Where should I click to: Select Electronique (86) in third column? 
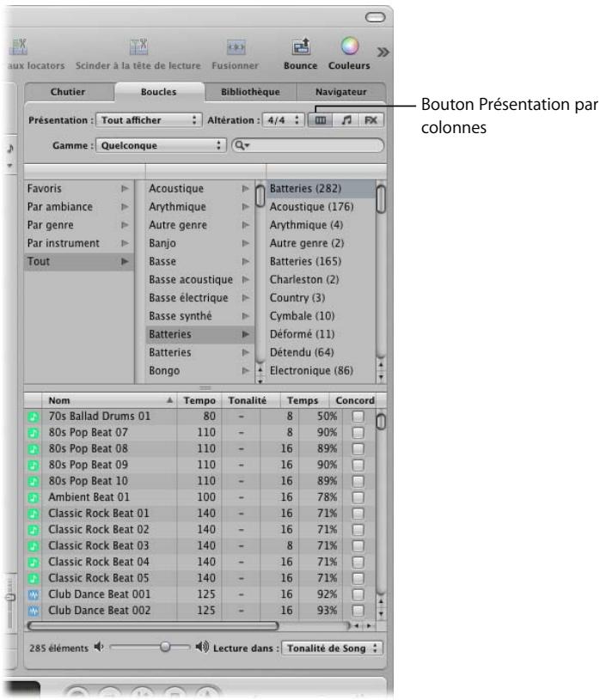[321, 370]
